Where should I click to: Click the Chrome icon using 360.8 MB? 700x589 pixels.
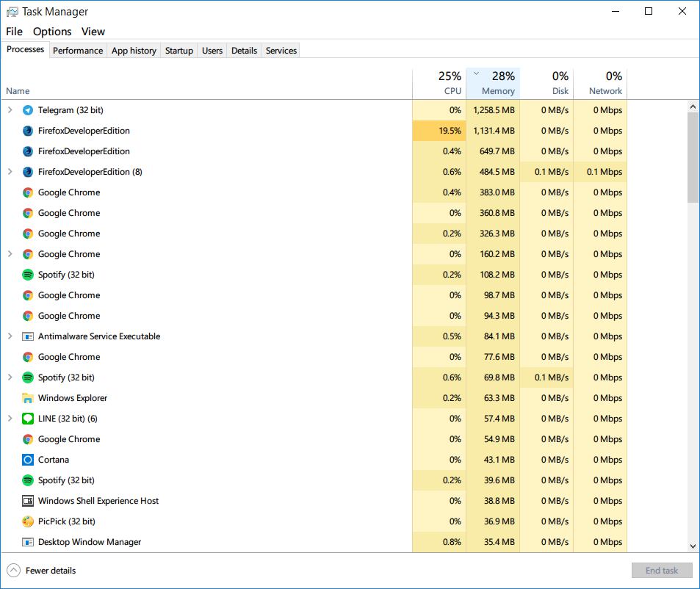28,213
